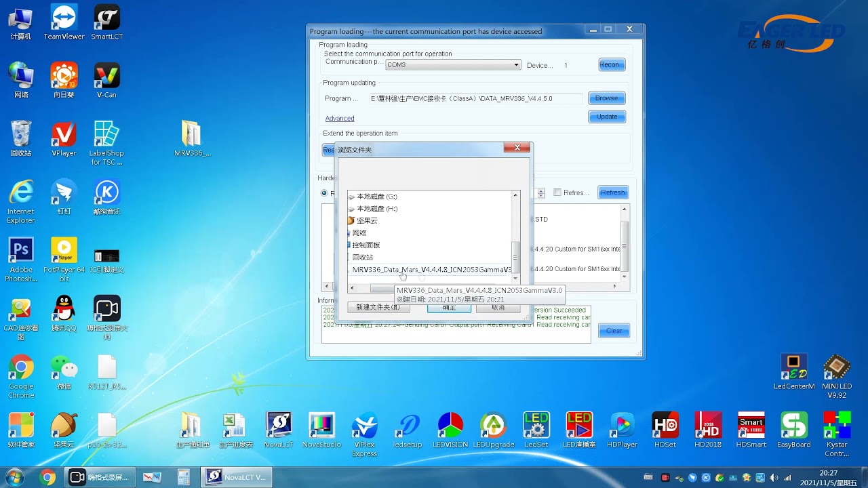Open PotPlayer 64 bit desktop icon
The image size is (868, 488).
[x=64, y=260]
